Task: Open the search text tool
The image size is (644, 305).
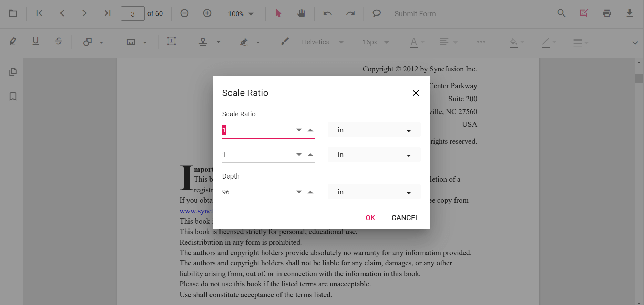Action: pyautogui.click(x=561, y=13)
